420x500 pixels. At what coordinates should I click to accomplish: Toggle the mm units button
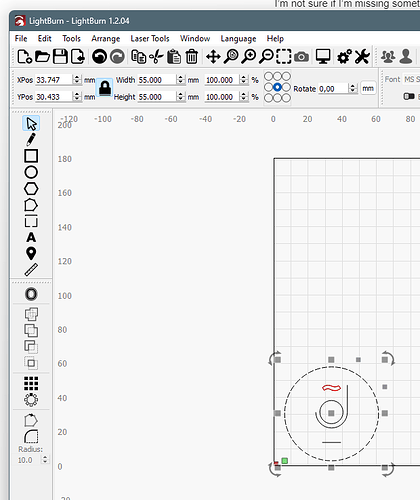point(368,88)
